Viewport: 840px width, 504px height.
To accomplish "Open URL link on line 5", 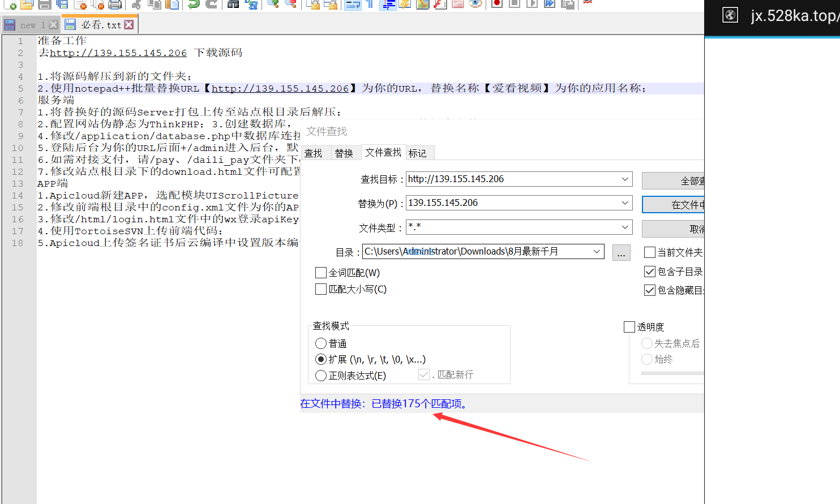I will [280, 88].
